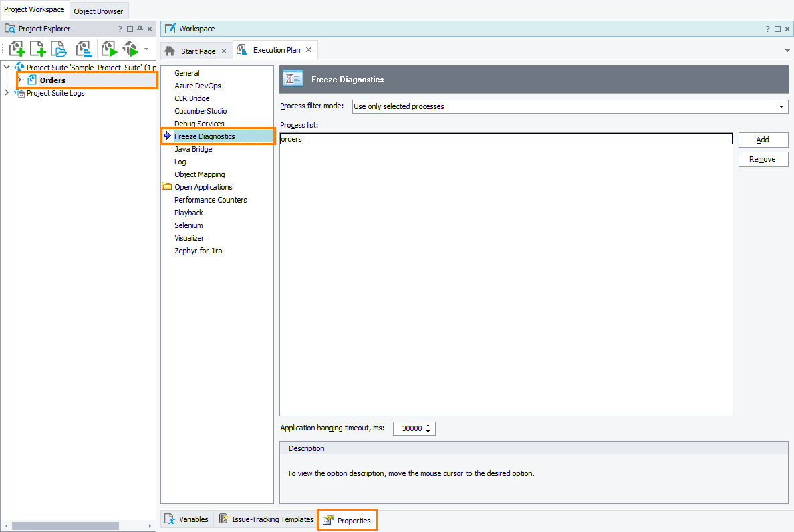Expand the Orders project tree node
Image resolution: width=794 pixels, height=532 pixels.
(19, 80)
